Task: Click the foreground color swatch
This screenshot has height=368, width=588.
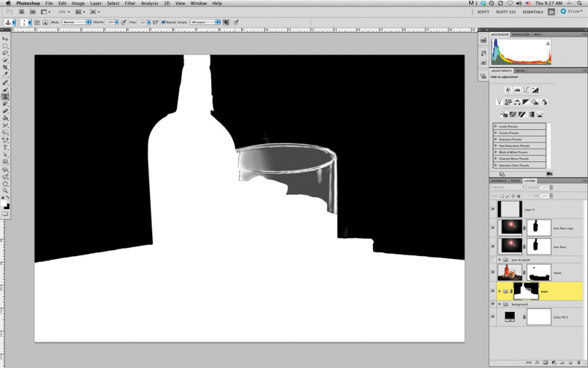Action: point(4,203)
